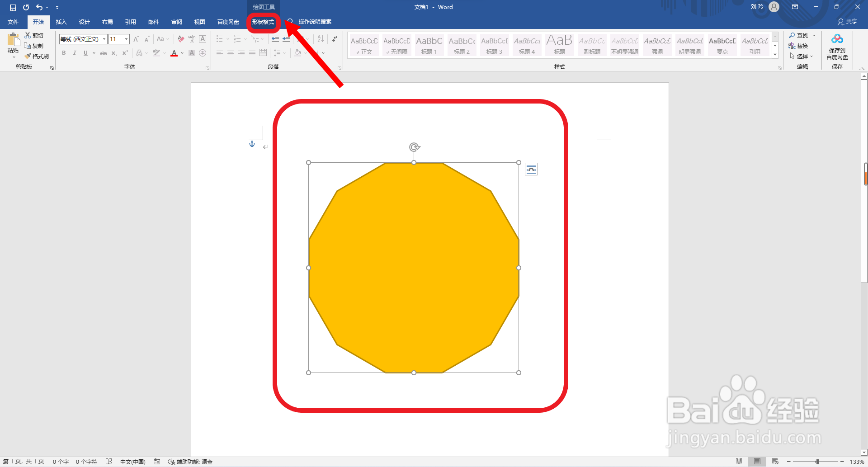This screenshot has width=868, height=467.
Task: Select the orange dodecagon shape
Action: (x=414, y=268)
